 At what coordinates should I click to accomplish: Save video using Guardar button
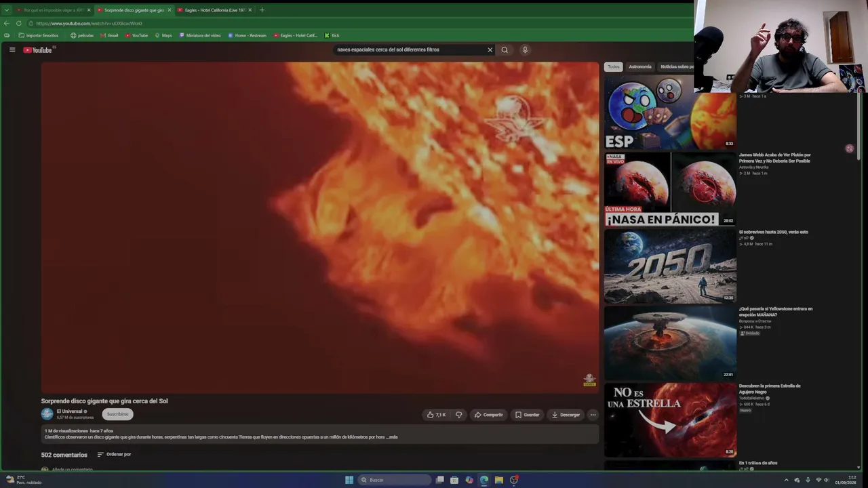(x=527, y=415)
